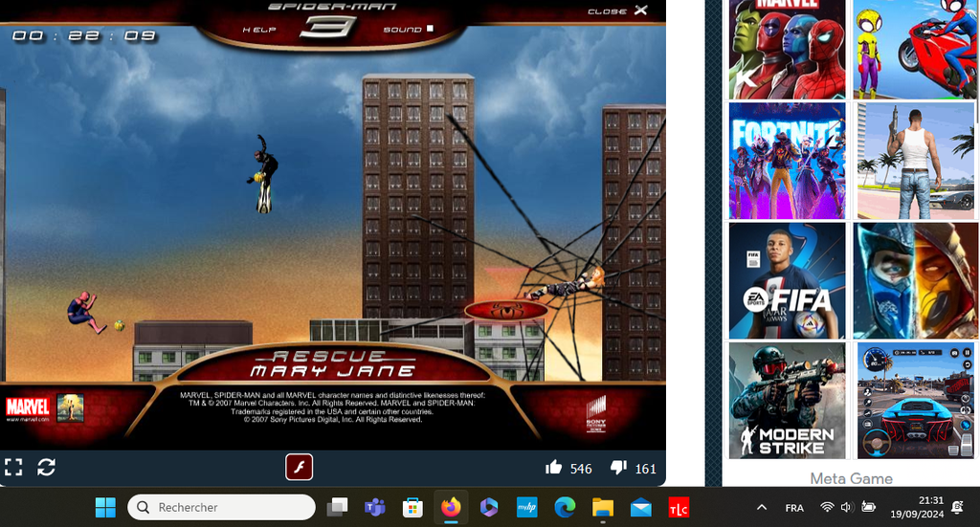Open the Fortnite game thumbnail

[x=787, y=161]
